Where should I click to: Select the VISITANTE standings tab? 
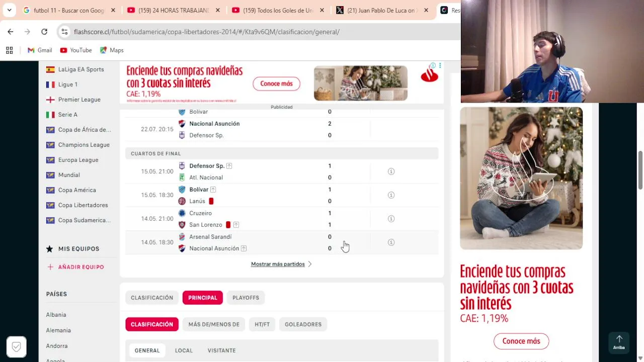coord(221,350)
